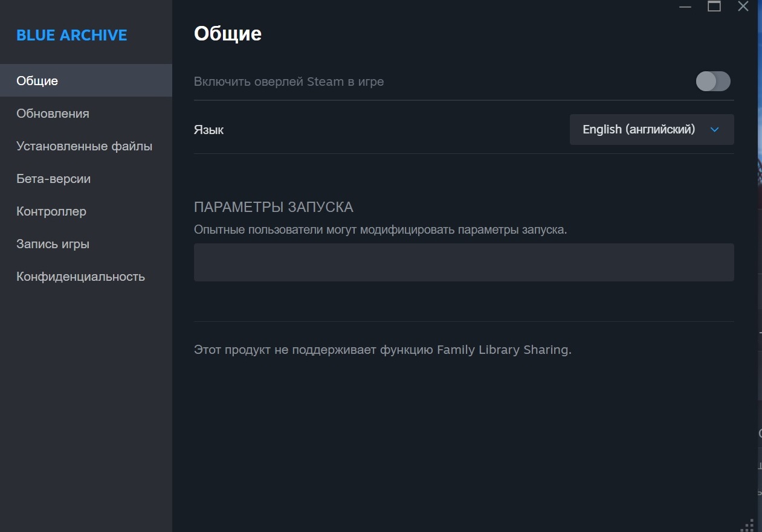Open the English (английский) language dropdown
Viewport: 762px width, 532px height.
(x=651, y=129)
